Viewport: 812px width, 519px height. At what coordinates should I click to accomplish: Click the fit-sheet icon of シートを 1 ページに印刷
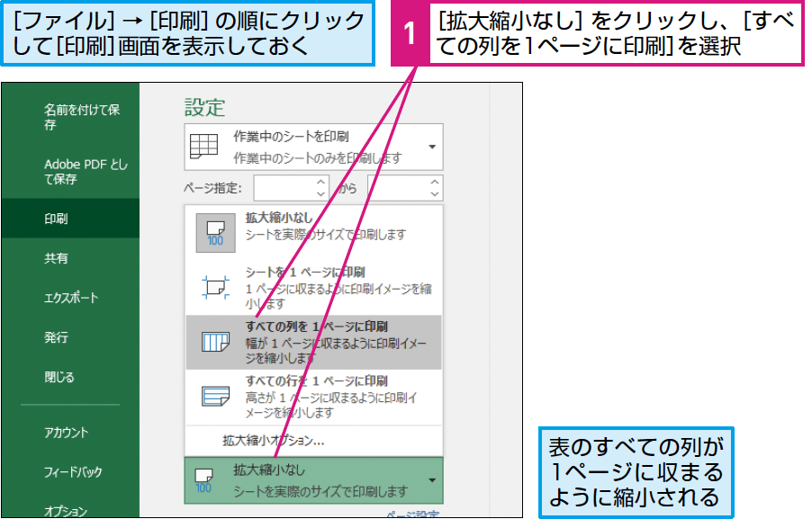click(215, 287)
